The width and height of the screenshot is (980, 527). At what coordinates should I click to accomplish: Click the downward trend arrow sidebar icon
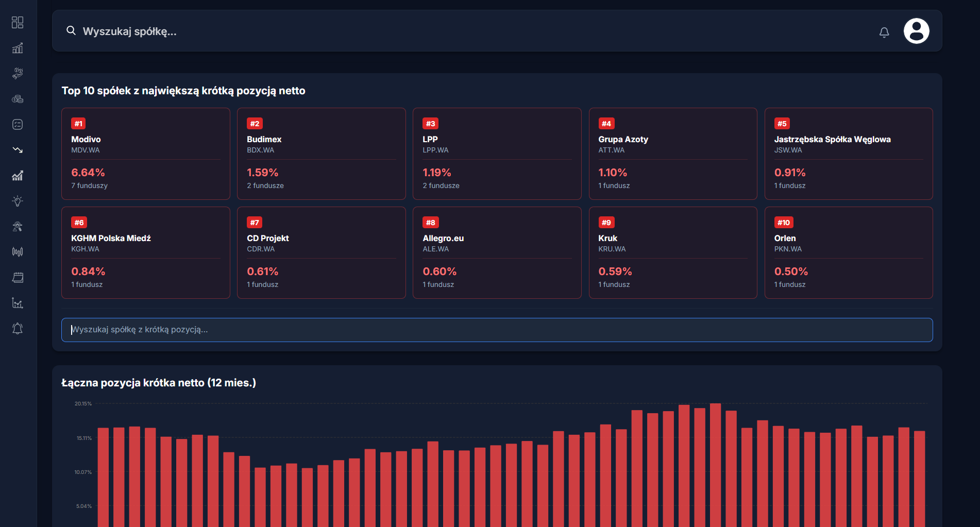tap(18, 150)
